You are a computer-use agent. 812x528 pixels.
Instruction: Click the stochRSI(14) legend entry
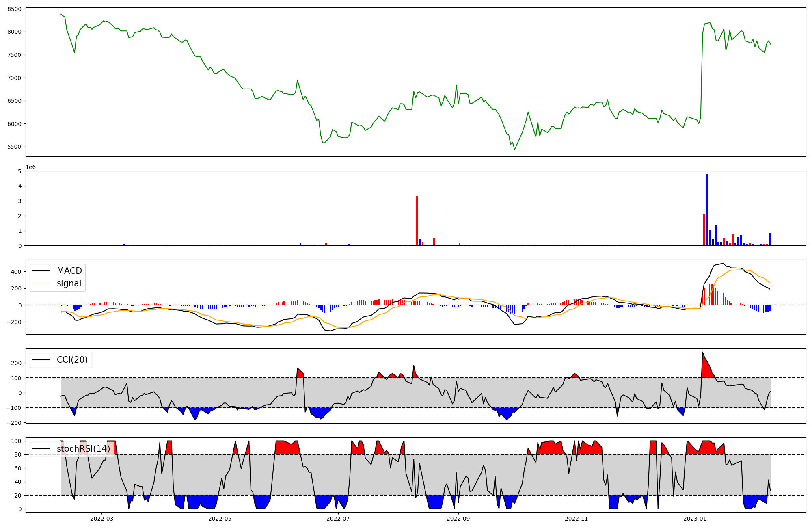83,449
